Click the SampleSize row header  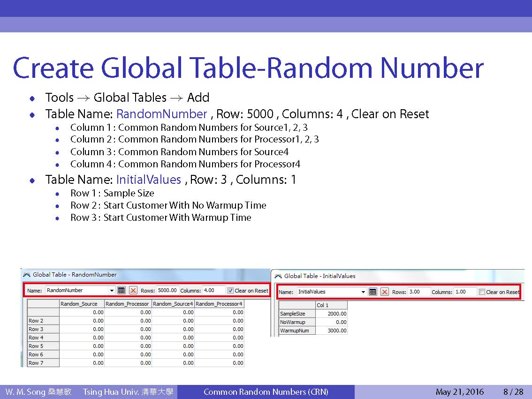[x=296, y=314]
